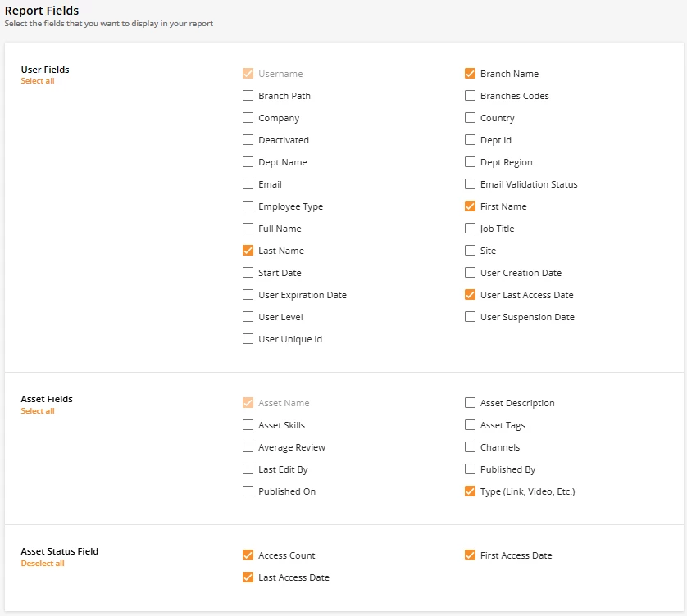Deselect the First Access Date checkbox
687x616 pixels.
click(471, 555)
